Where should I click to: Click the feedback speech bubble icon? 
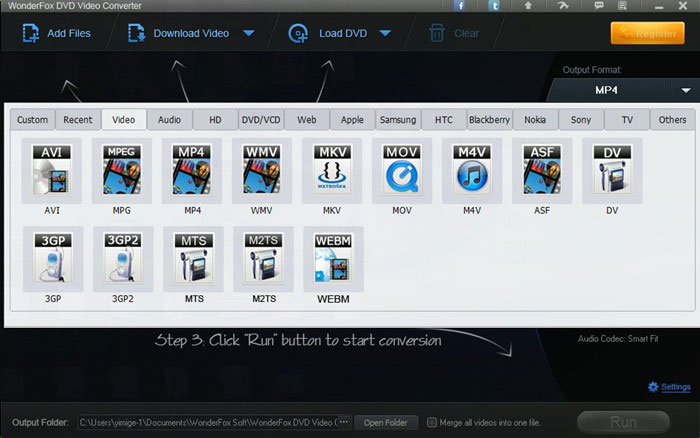tap(599, 5)
